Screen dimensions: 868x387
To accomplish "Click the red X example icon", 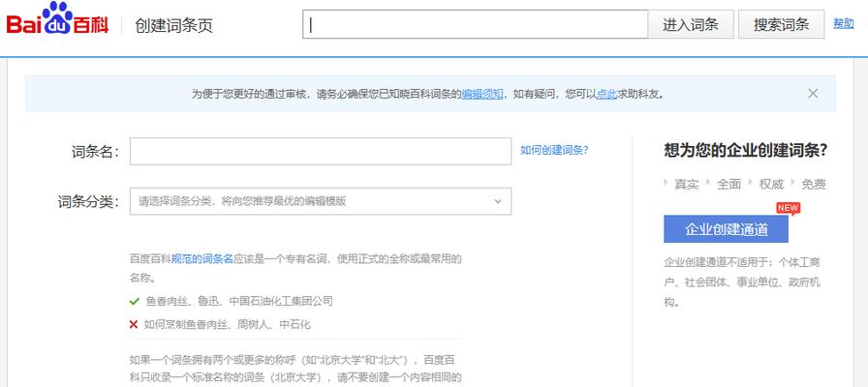I will click(134, 324).
